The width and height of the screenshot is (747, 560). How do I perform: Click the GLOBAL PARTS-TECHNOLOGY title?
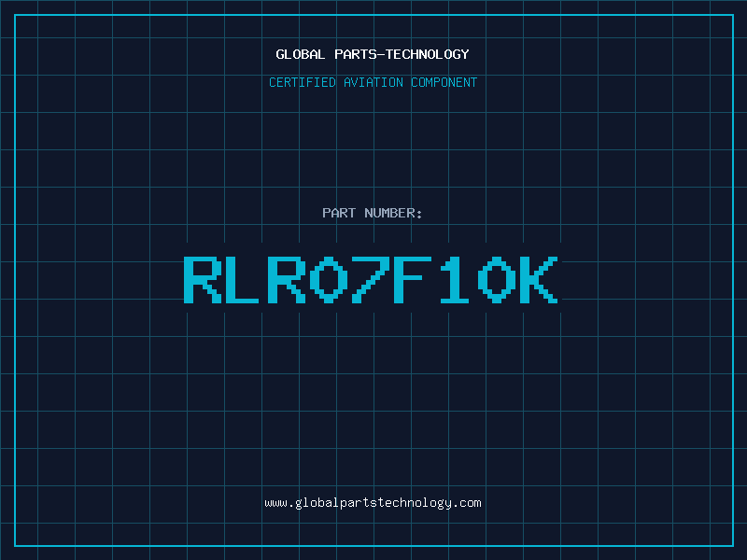click(373, 54)
